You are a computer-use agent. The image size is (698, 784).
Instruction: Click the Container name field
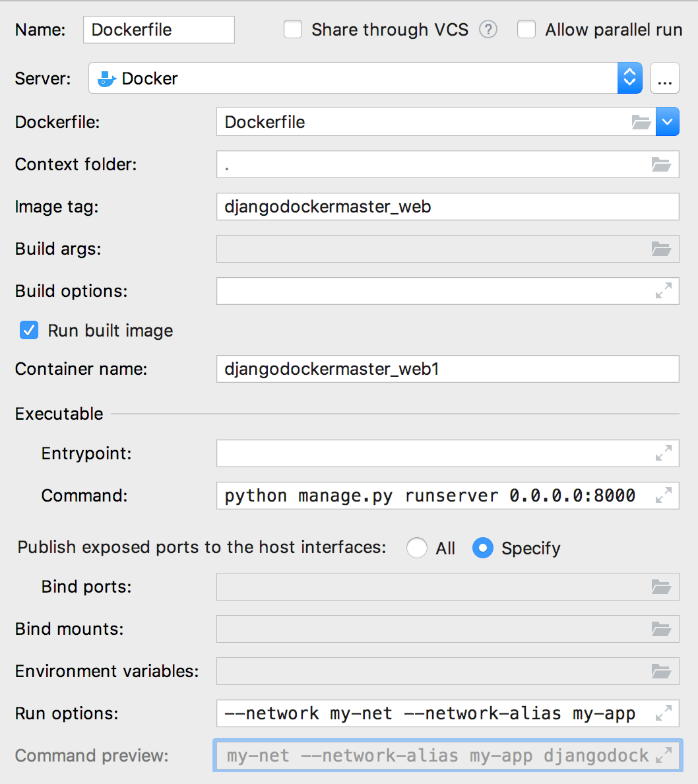pos(447,369)
